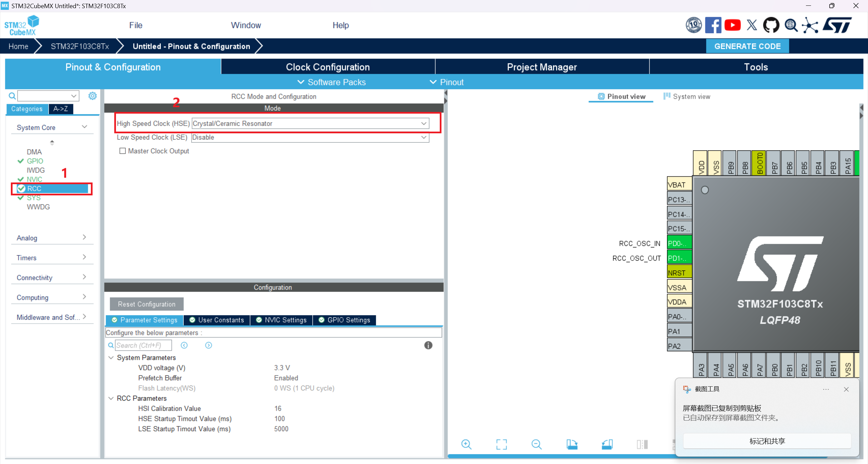Click the parameters info icon

[x=428, y=345]
